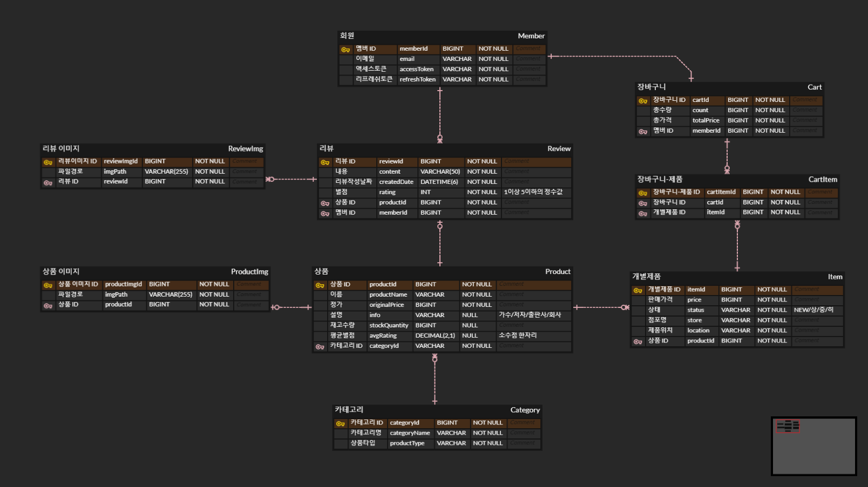
Task: Click the primary key icon for itemId in Item table
Action: [638, 290]
